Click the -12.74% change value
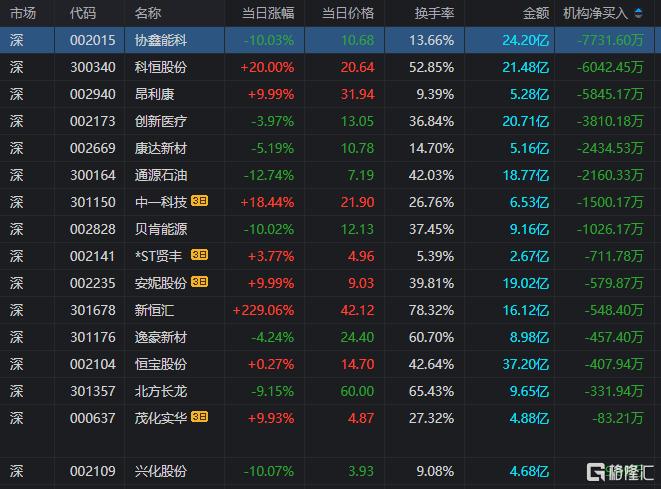Viewport: 661px width, 489px height. (269, 175)
